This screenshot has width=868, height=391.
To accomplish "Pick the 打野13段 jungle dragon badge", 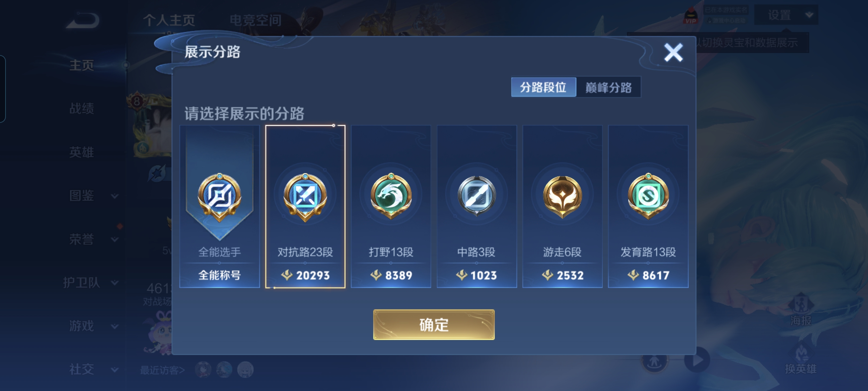I will [x=391, y=196].
